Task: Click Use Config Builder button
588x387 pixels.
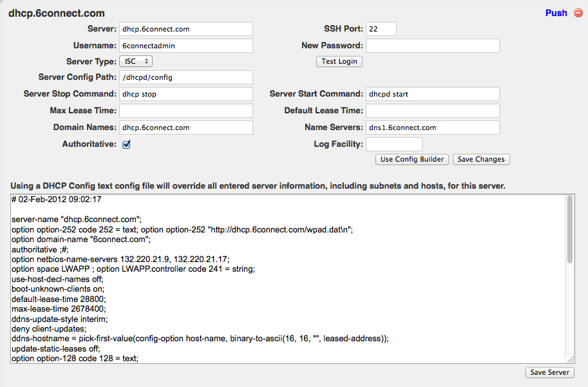Action: pos(412,160)
